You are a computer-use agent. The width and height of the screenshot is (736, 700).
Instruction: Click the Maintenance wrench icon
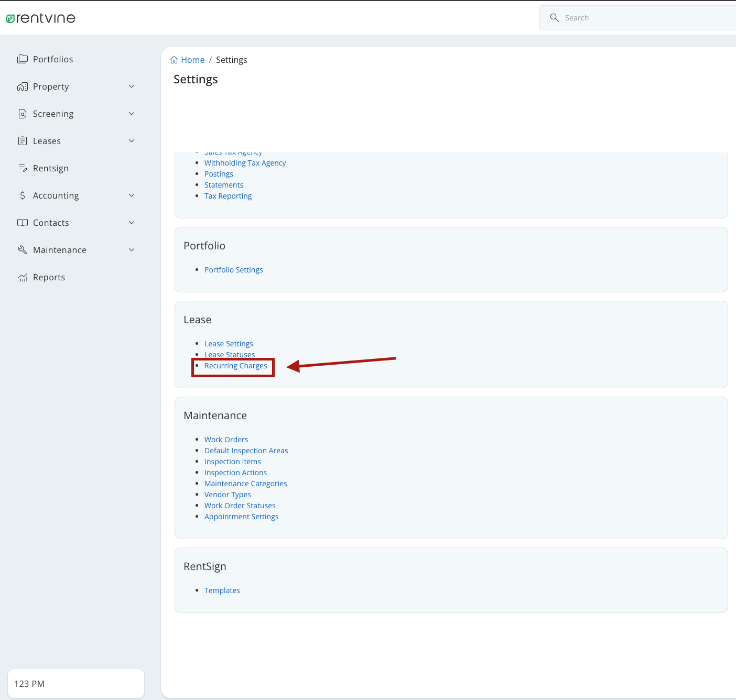pos(23,249)
